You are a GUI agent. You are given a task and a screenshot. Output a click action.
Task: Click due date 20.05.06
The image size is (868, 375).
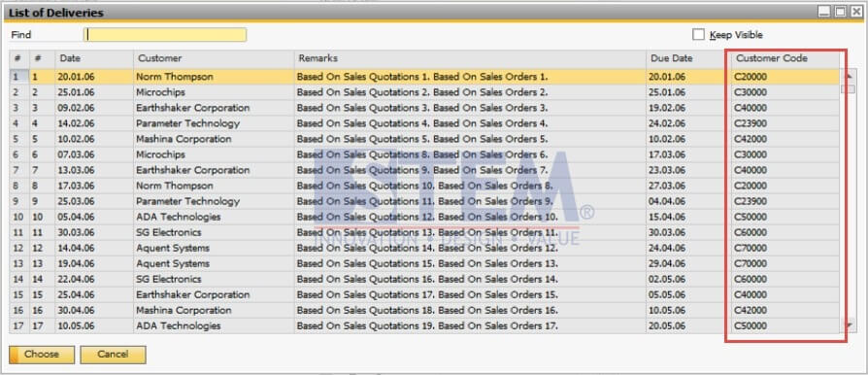point(667,325)
